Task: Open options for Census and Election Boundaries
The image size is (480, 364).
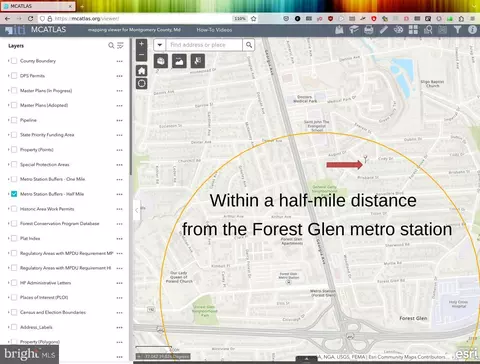Action: point(120,313)
